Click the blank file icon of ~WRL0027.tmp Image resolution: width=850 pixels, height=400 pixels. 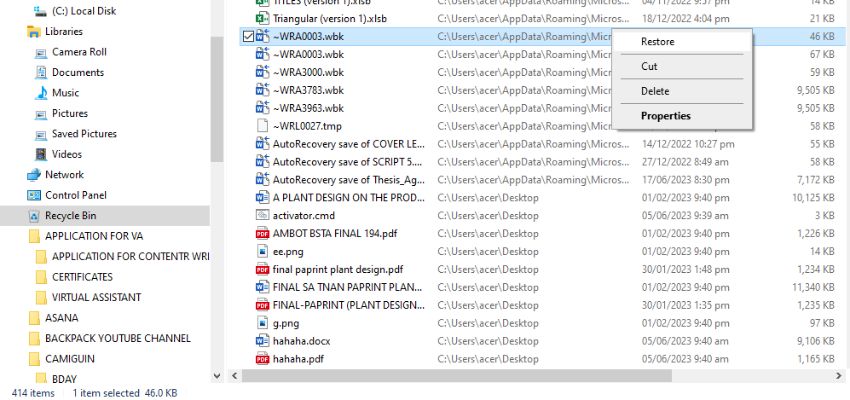tap(262, 126)
